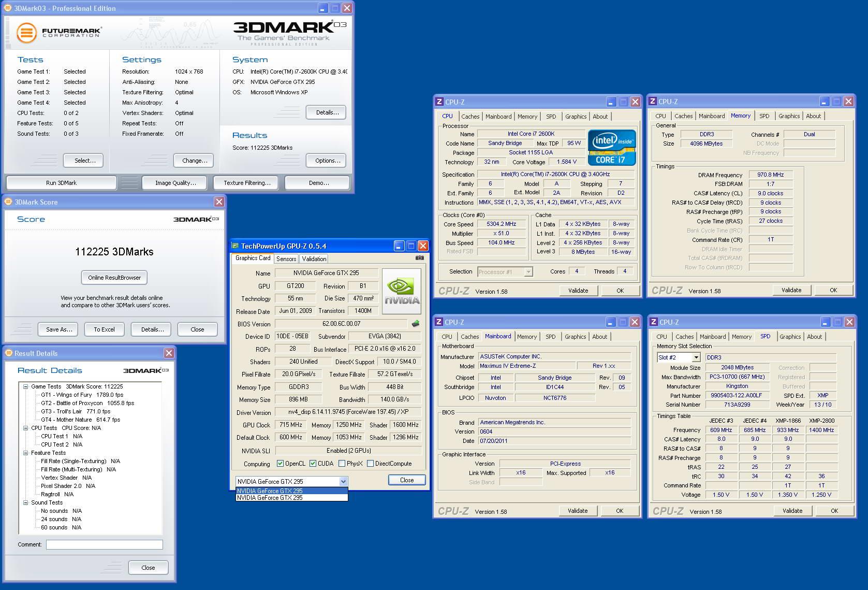The image size is (868, 590).
Task: Select the Ragtroll N/A row
Action: (x=57, y=494)
